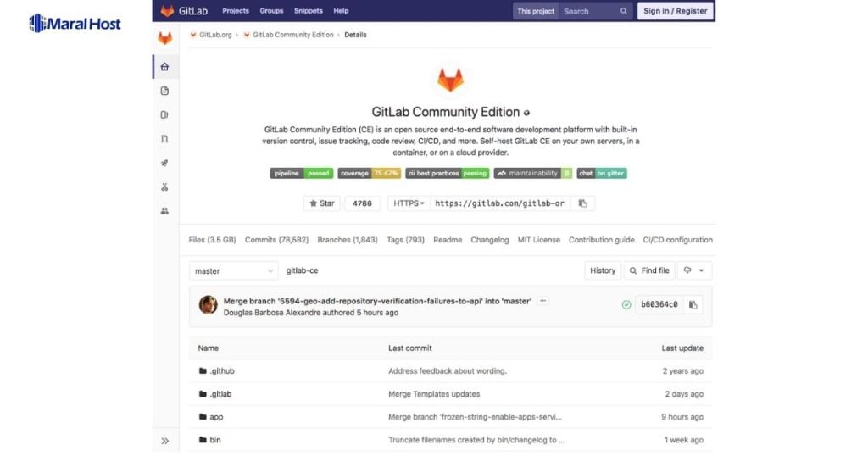Open the Snippets scissors sidebar icon
Image resolution: width=868 pixels, height=456 pixels.
click(164, 187)
